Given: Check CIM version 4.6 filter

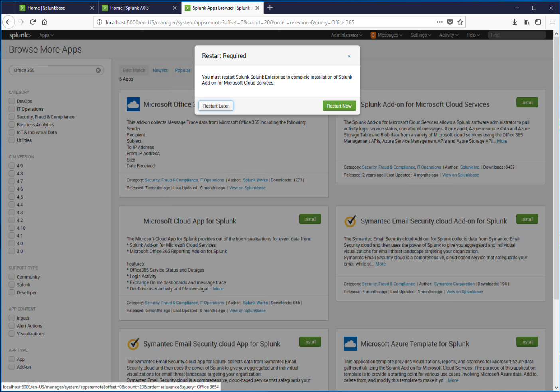Looking at the screenshot, I should click(x=12, y=189).
